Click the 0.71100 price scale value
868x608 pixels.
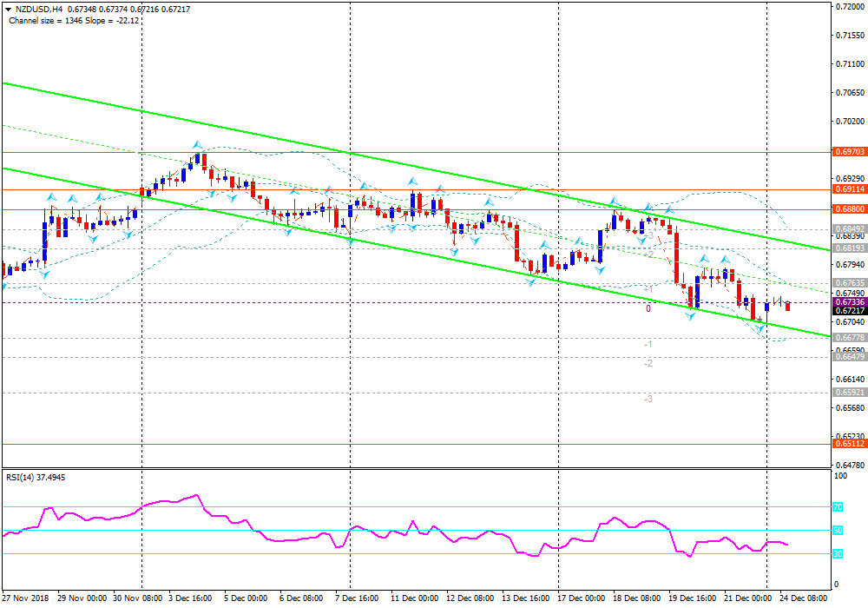click(x=850, y=63)
